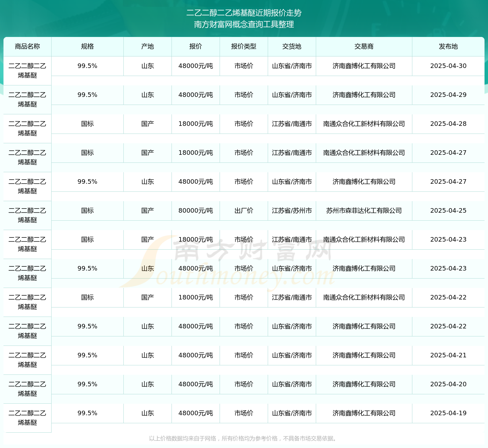Click the 2025-04-27 date in the 济南鑫博 row
This screenshot has height=448, width=488.
point(449,182)
